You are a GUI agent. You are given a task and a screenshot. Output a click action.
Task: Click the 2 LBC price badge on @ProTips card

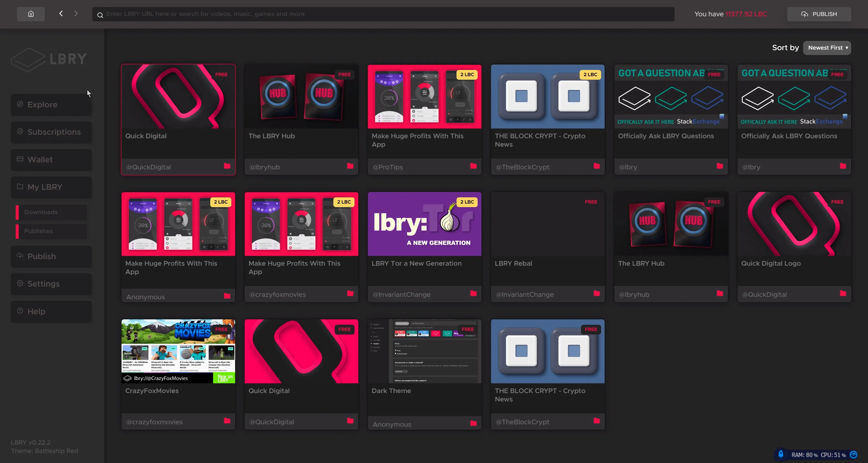click(x=467, y=75)
